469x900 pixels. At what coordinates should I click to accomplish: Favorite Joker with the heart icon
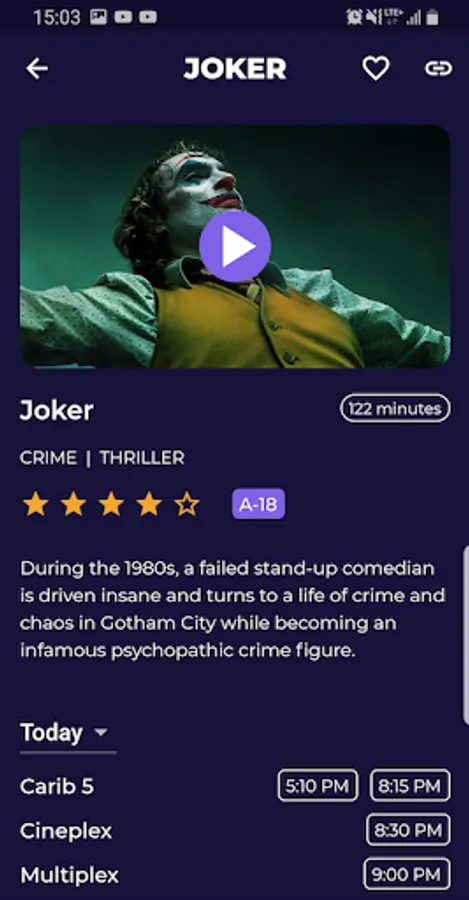coord(375,69)
